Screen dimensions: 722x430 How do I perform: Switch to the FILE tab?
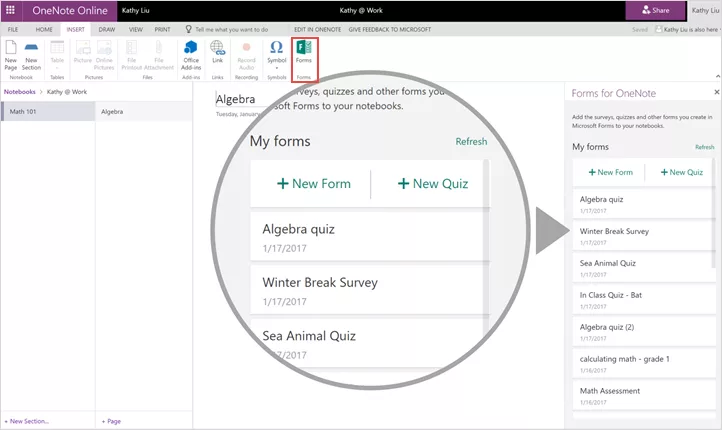tap(13, 29)
